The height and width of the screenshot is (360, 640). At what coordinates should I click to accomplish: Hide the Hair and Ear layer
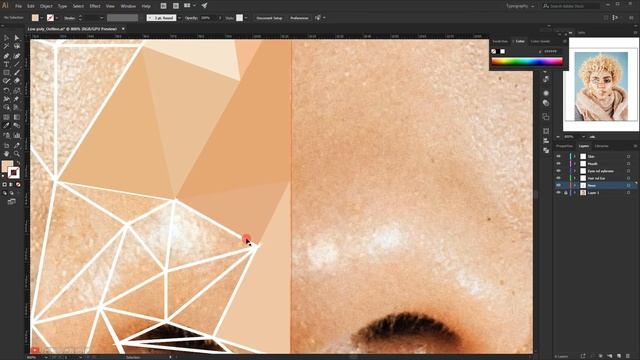(558, 178)
